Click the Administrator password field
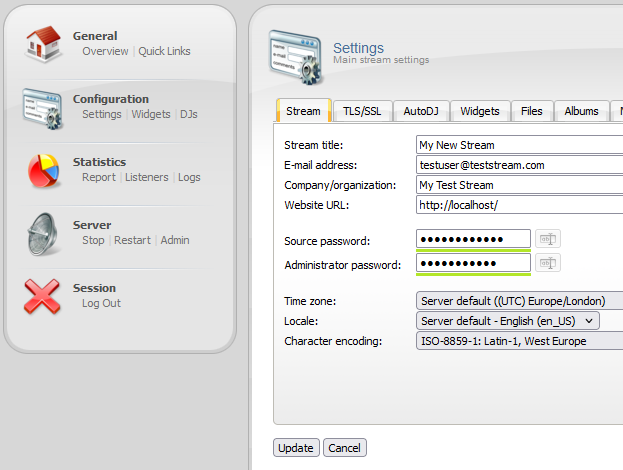The width and height of the screenshot is (623, 470). (x=473, y=263)
